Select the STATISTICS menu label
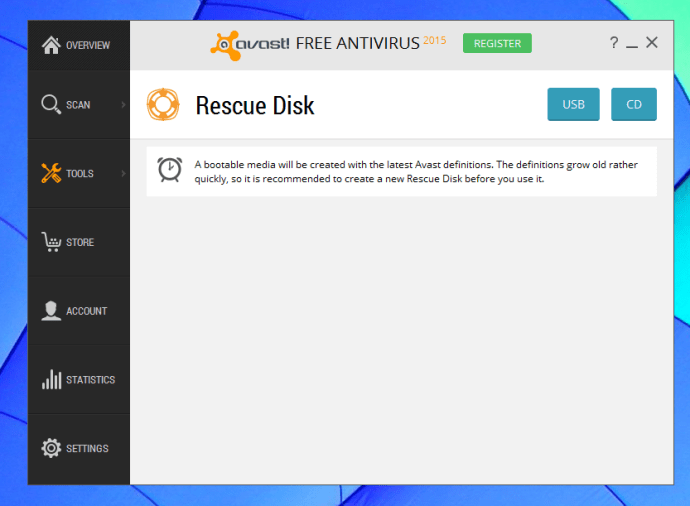 pyautogui.click(x=91, y=380)
